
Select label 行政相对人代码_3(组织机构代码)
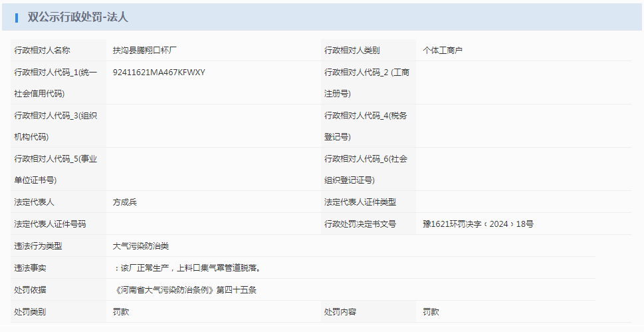click(55, 126)
